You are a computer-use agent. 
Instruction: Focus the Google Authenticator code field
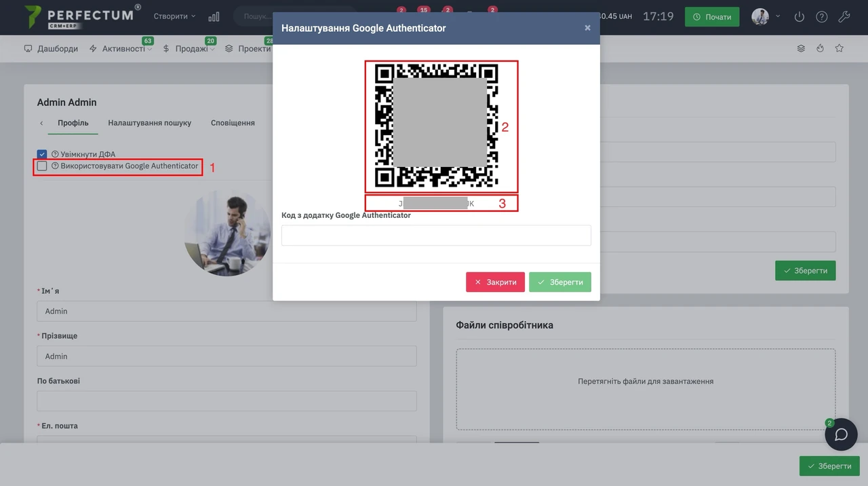pyautogui.click(x=436, y=235)
